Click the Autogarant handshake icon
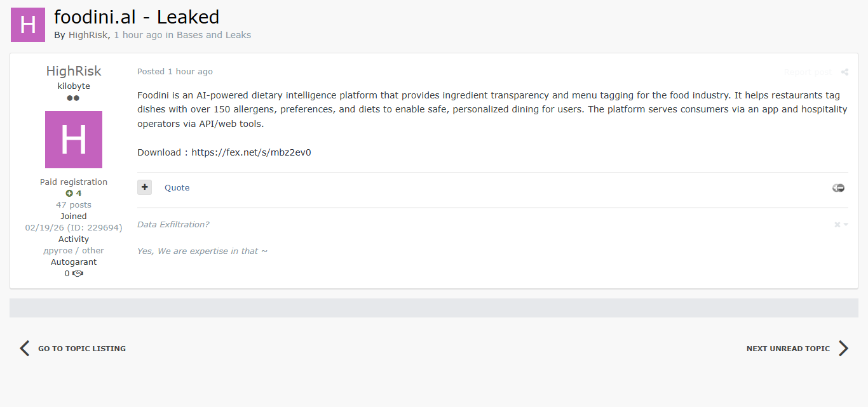This screenshot has height=407, width=868. 78,274
